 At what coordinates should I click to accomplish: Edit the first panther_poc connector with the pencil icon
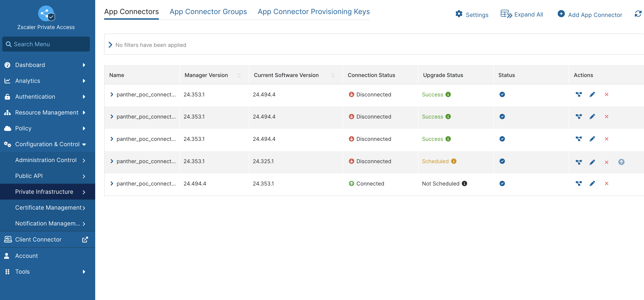(x=592, y=94)
